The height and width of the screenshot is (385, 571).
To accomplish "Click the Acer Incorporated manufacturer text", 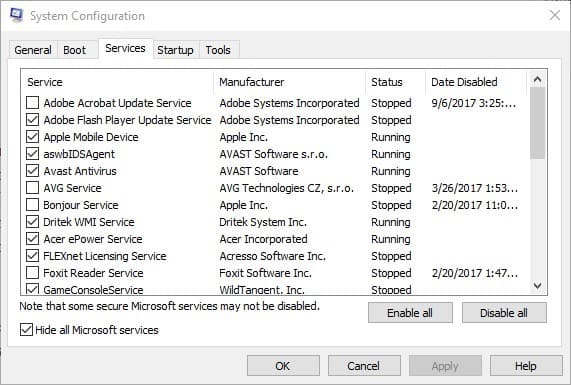I will 263,239.
